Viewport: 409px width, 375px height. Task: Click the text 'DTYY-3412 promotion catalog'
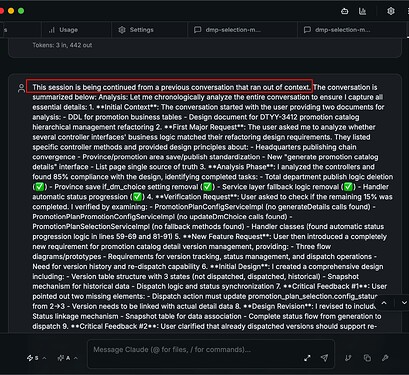point(310,117)
